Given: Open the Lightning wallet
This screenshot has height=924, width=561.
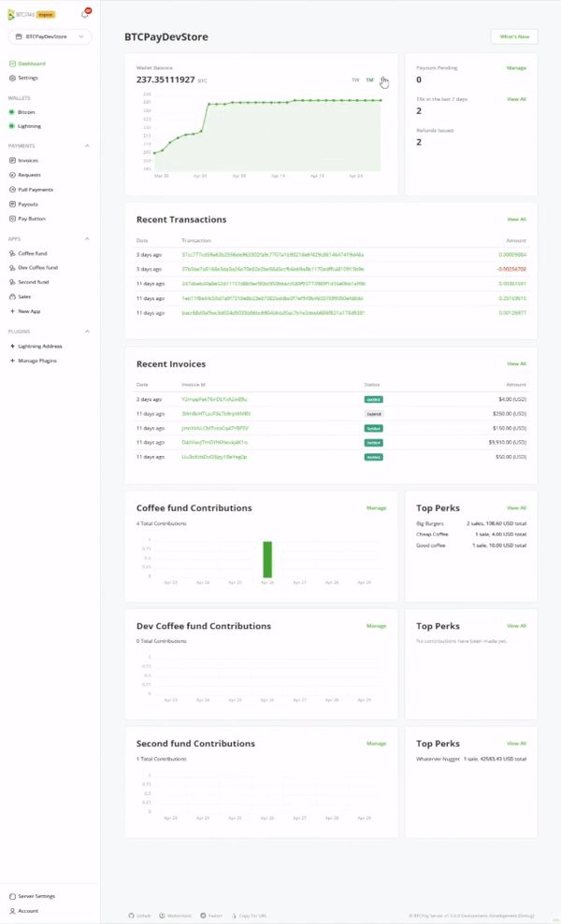Looking at the screenshot, I should tap(30, 126).
